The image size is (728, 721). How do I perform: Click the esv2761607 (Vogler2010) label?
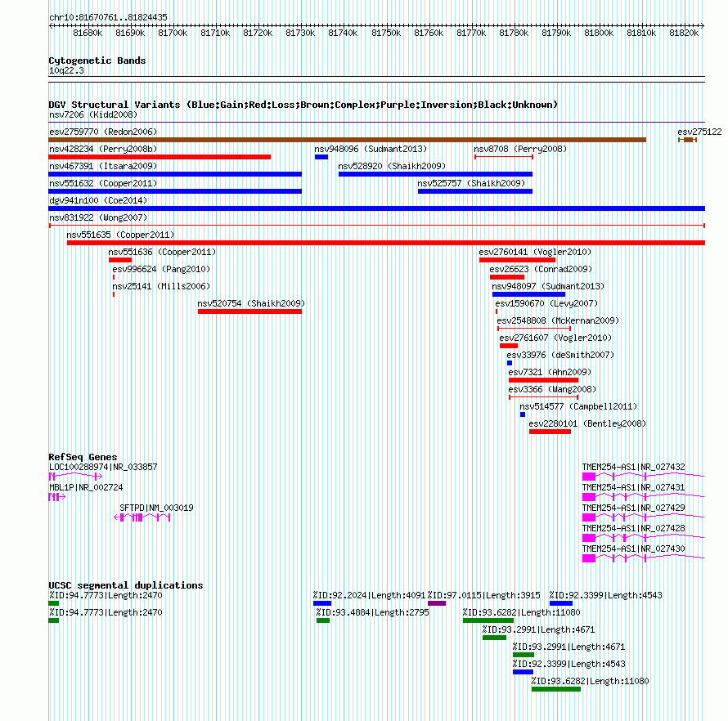[555, 338]
